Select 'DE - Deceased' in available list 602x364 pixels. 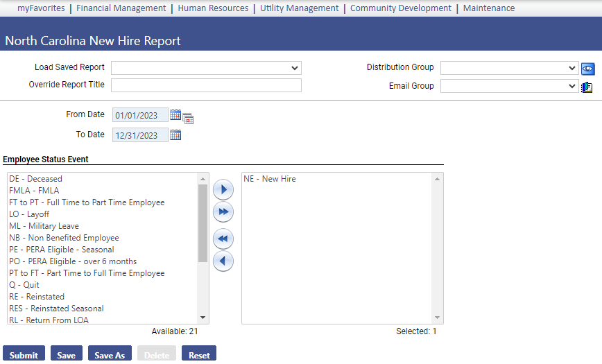click(x=103, y=179)
